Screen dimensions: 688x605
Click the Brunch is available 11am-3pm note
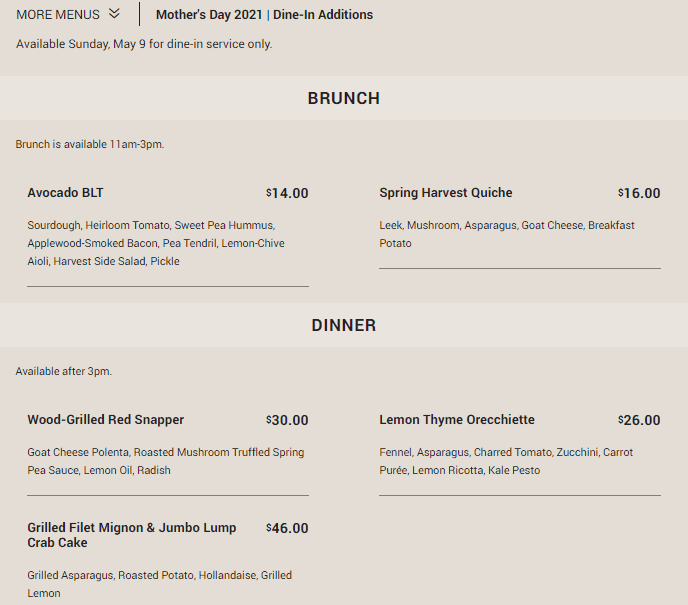tap(90, 144)
